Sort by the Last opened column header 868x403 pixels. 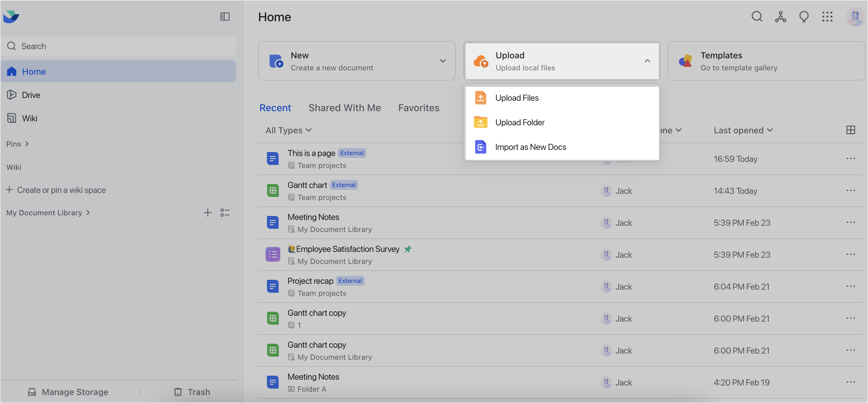(x=739, y=130)
